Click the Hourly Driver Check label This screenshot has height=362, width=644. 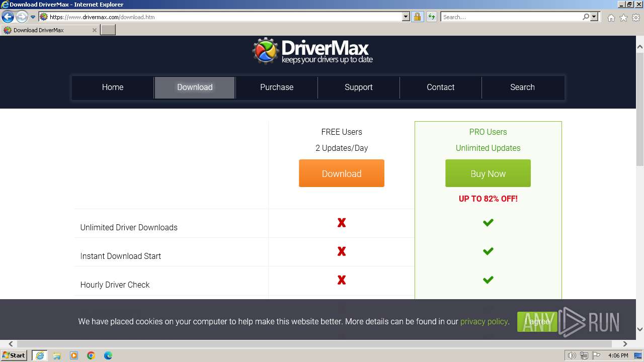115,285
